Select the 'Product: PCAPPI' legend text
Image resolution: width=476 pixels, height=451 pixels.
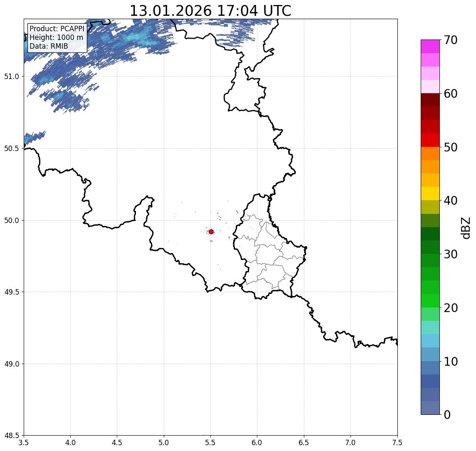coord(57,29)
